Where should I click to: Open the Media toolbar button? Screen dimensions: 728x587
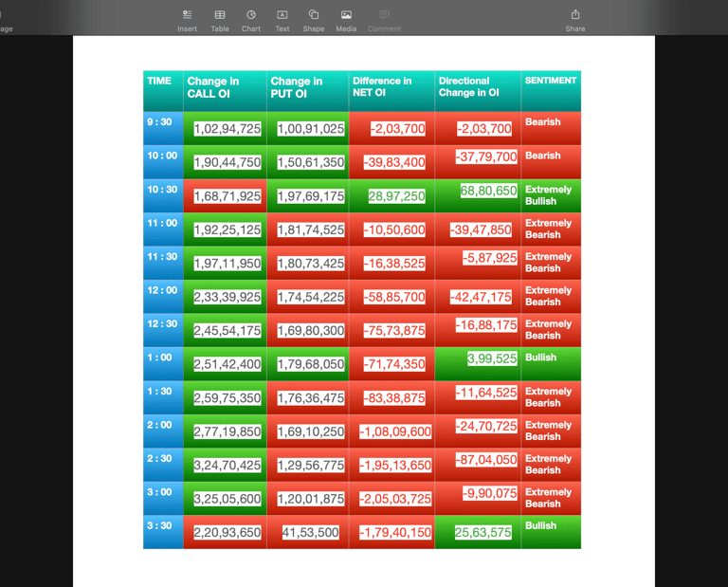[x=346, y=21]
